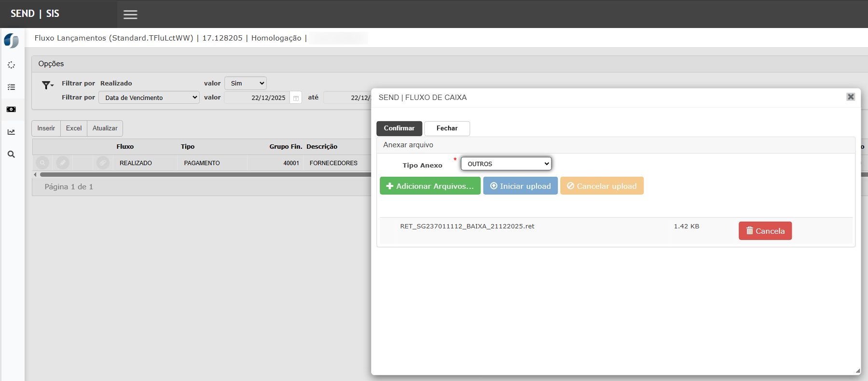
Task: Open the hamburger menu in top bar
Action: coord(130,14)
